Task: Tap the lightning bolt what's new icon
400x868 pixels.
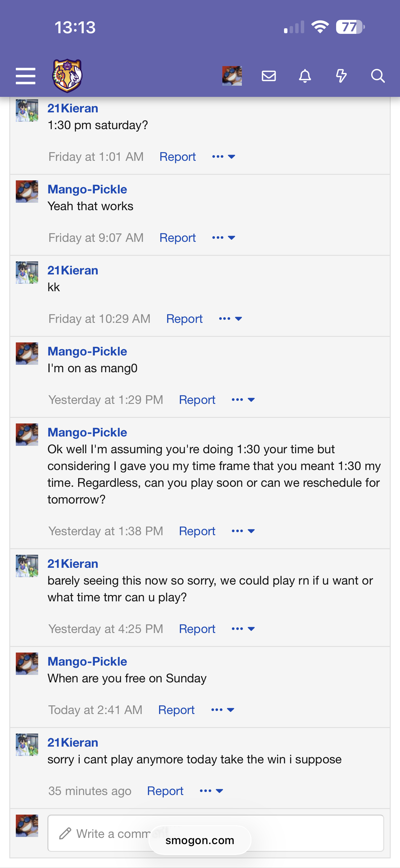Action: pyautogui.click(x=341, y=76)
